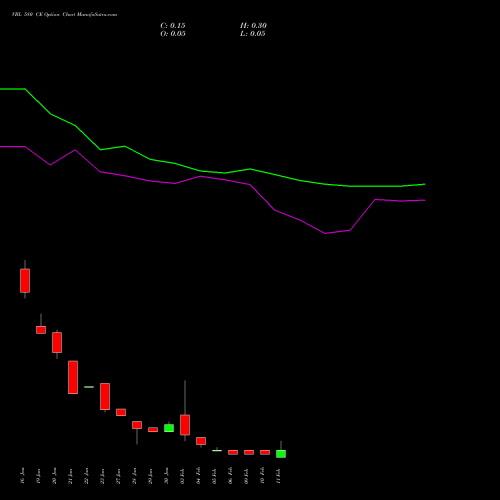Click the 06 Feb date label
The image size is (500, 500).
click(230, 476)
